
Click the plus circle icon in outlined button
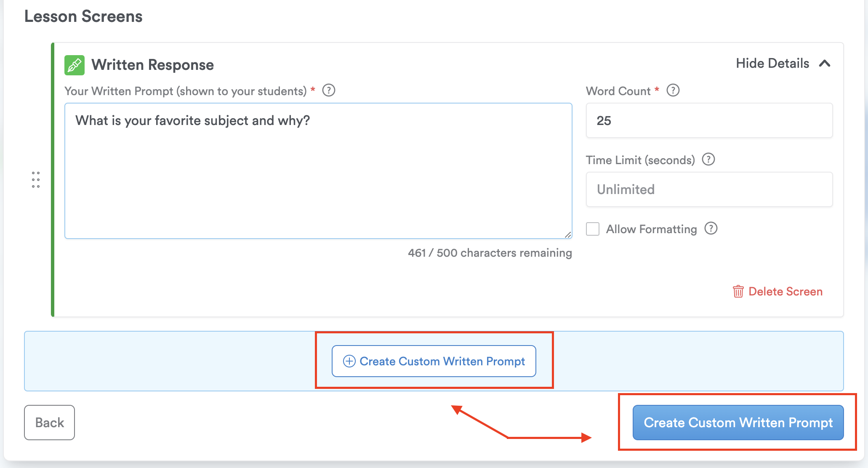point(349,361)
